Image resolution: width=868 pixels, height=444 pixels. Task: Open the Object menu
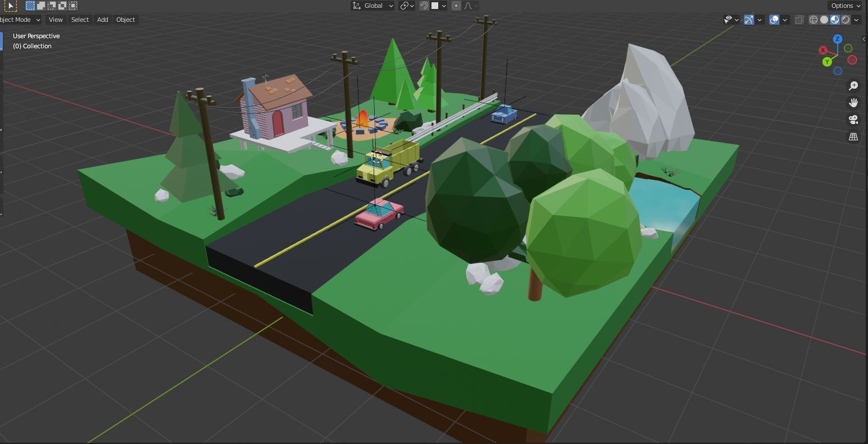(125, 20)
